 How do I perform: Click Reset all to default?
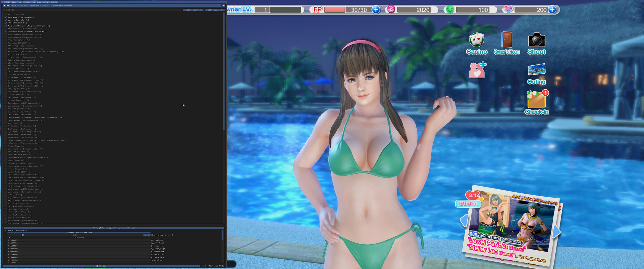(x=79, y=232)
